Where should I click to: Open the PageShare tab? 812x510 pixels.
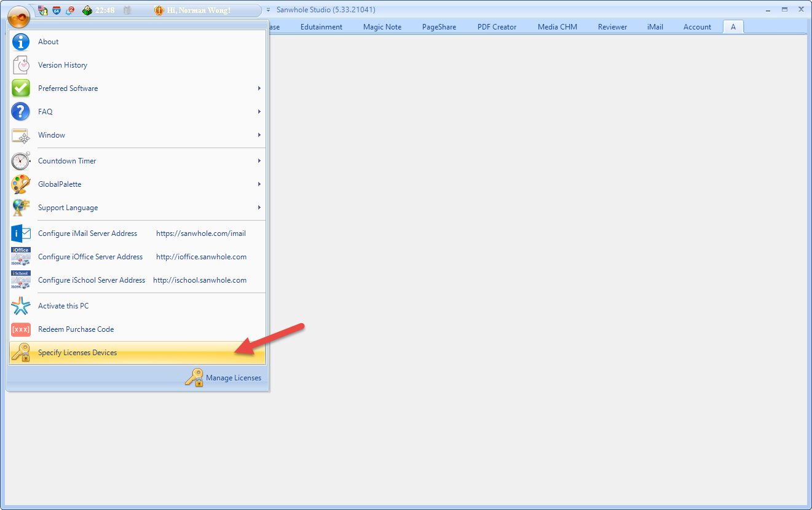click(439, 26)
